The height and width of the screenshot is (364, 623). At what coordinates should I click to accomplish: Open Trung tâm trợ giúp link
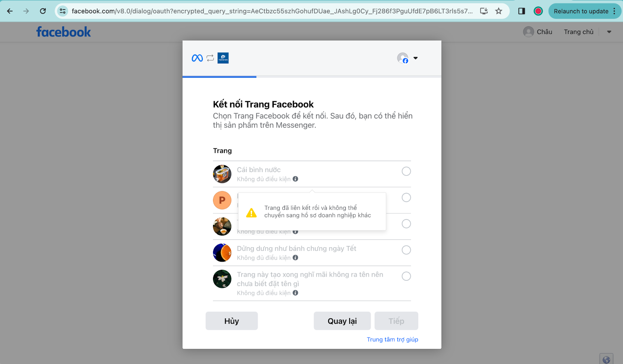coord(392,339)
